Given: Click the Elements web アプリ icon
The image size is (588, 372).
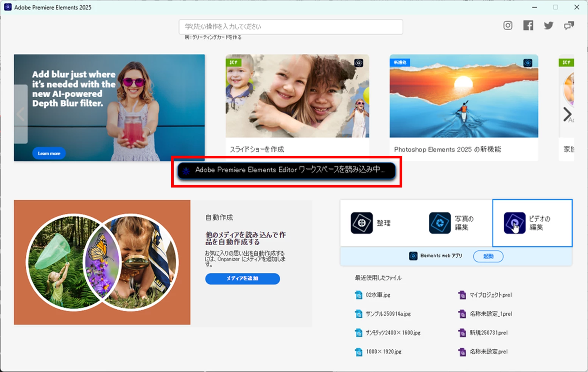Looking at the screenshot, I should coord(413,256).
